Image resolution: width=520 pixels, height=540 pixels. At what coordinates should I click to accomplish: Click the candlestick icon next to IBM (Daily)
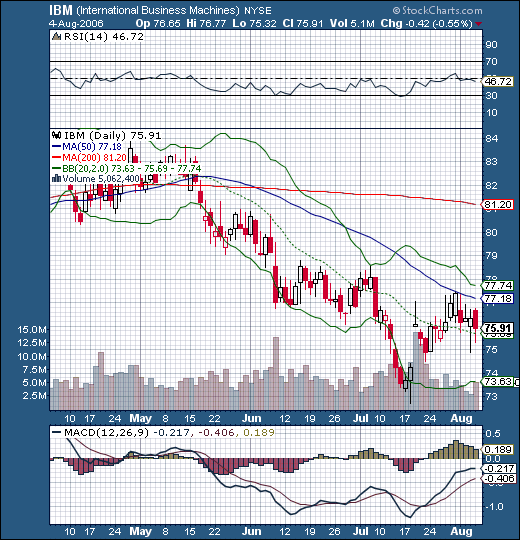tap(56, 135)
